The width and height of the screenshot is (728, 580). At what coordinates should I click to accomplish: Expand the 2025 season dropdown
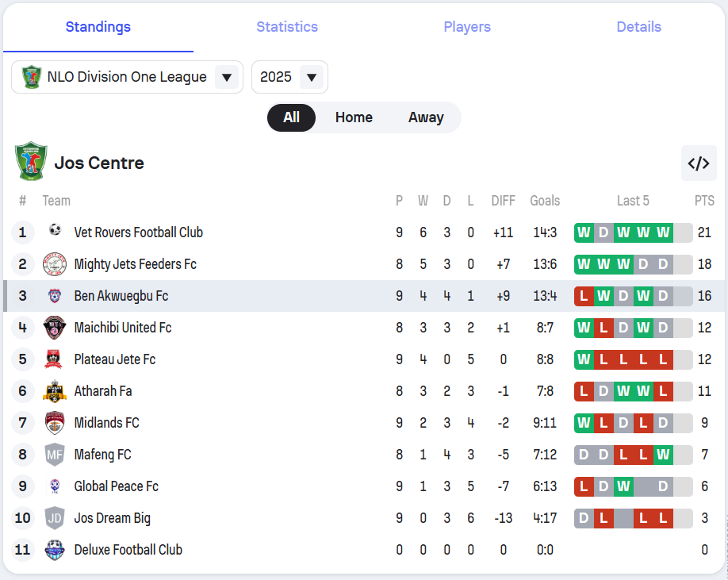pos(289,77)
